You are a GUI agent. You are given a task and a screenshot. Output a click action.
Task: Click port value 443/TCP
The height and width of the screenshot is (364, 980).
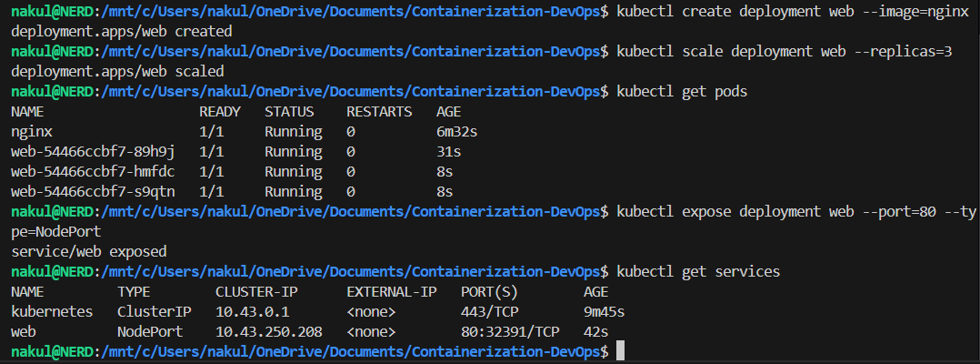click(x=489, y=311)
